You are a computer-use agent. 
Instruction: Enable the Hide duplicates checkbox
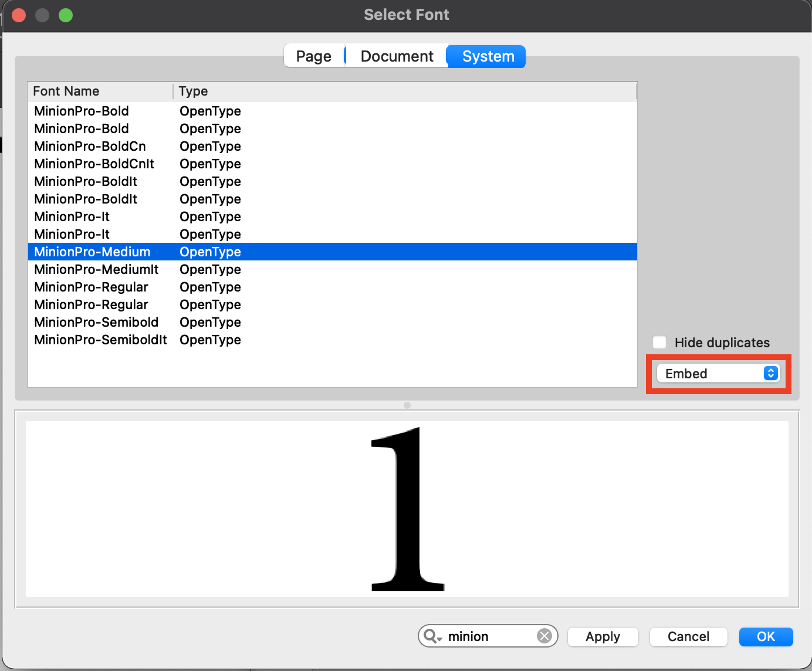pyautogui.click(x=659, y=342)
